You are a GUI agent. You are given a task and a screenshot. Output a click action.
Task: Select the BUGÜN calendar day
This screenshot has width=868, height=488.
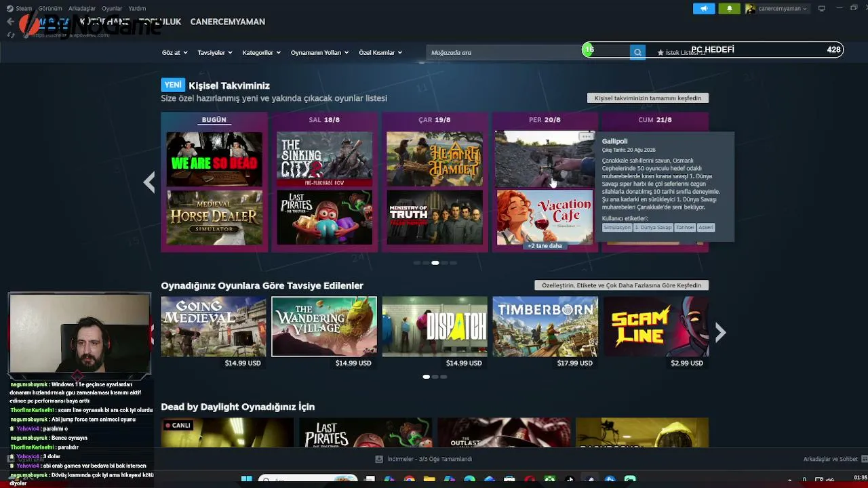214,120
